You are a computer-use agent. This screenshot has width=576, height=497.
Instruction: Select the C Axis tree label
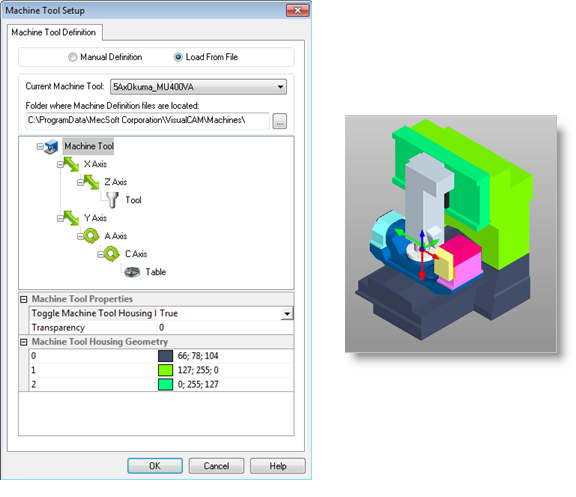pos(136,254)
